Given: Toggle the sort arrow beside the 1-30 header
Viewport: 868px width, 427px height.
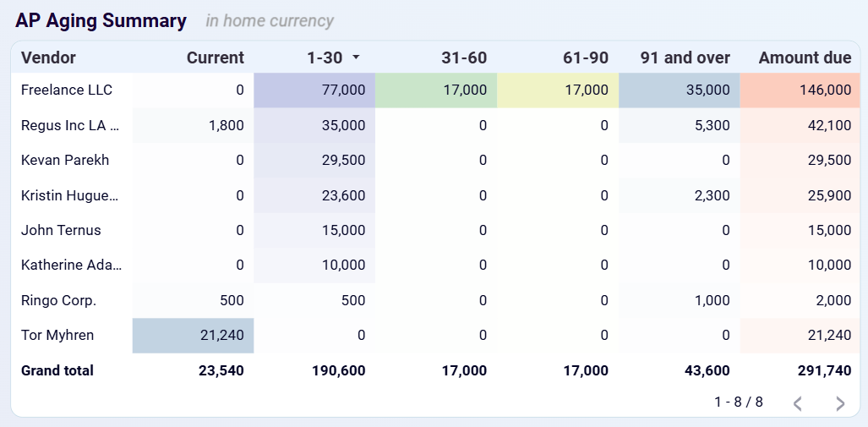Looking at the screenshot, I should (356, 57).
